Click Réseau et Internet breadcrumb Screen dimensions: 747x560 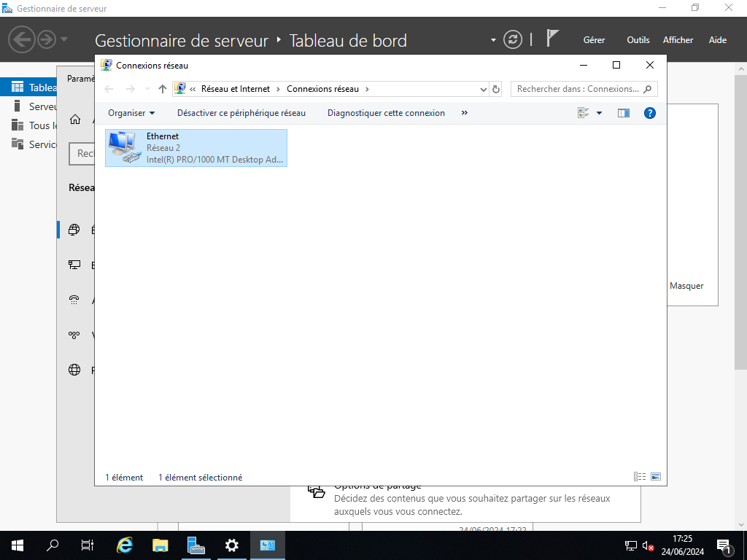click(x=235, y=89)
